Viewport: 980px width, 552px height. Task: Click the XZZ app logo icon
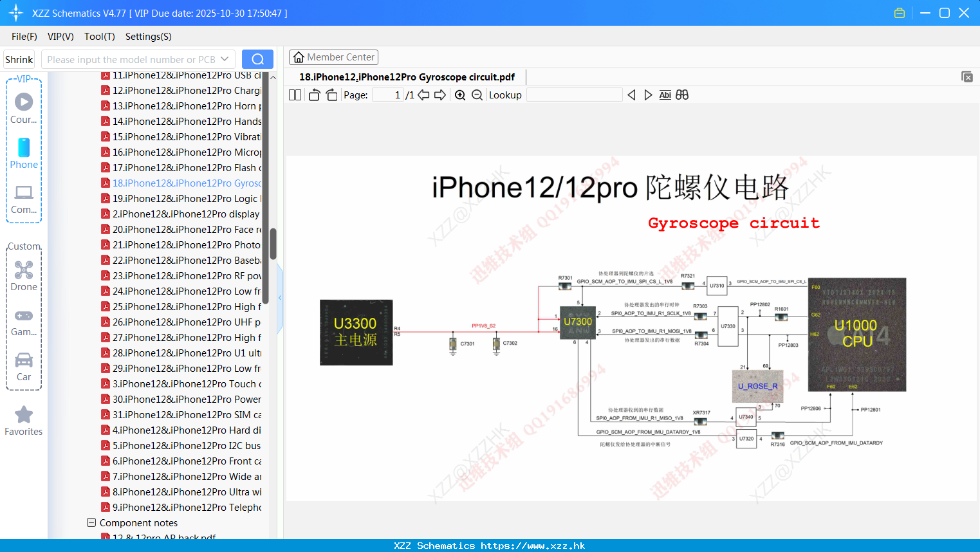point(15,13)
